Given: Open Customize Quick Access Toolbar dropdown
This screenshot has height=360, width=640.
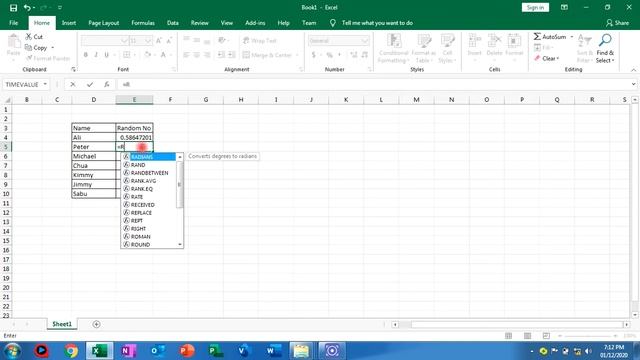Looking at the screenshot, I should pos(60,8).
